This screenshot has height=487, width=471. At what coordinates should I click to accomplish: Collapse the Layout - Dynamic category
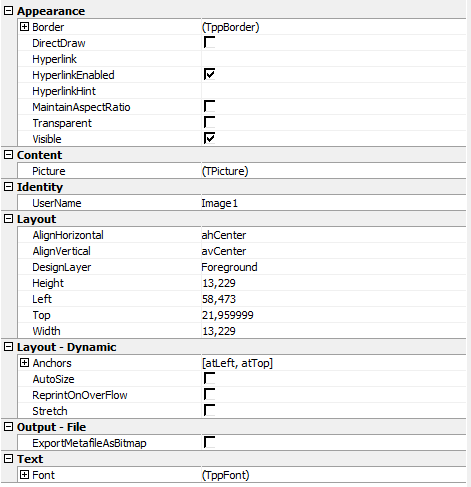click(8, 347)
